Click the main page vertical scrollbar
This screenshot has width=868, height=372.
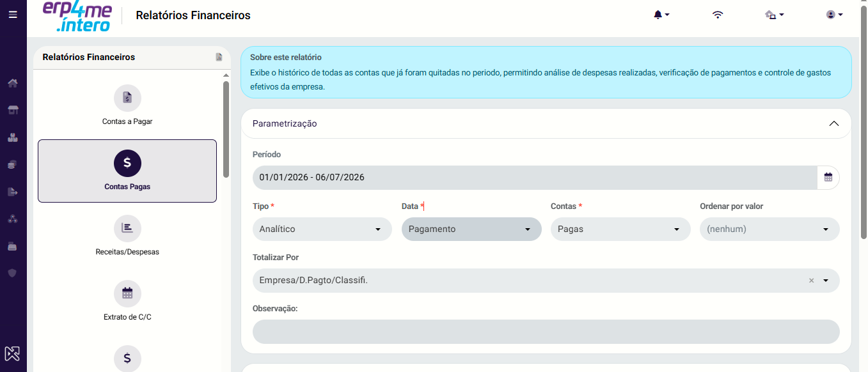864,121
